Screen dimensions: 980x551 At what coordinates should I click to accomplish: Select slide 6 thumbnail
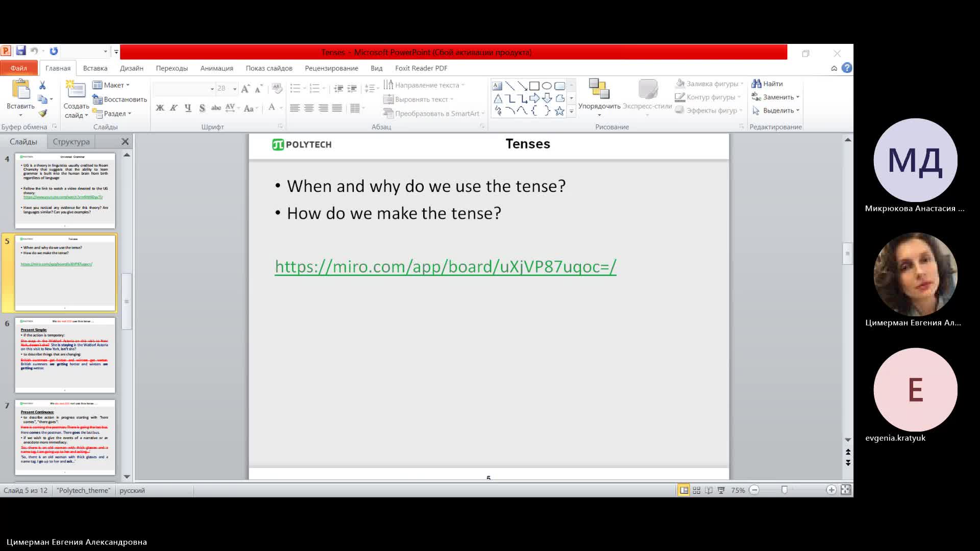[x=65, y=355]
